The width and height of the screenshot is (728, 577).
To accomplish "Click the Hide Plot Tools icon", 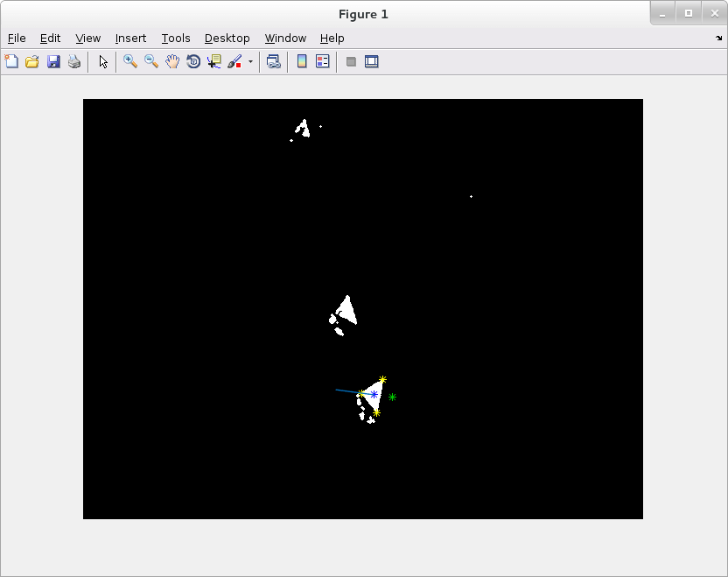I will [x=351, y=61].
